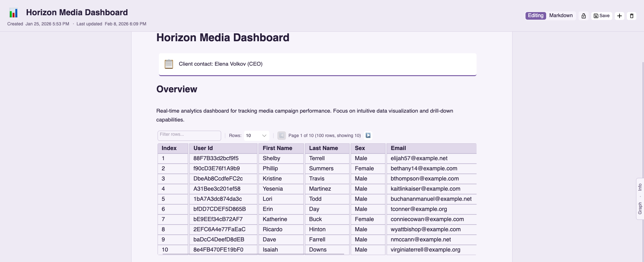Click last name Martinez cell

[x=327, y=189]
